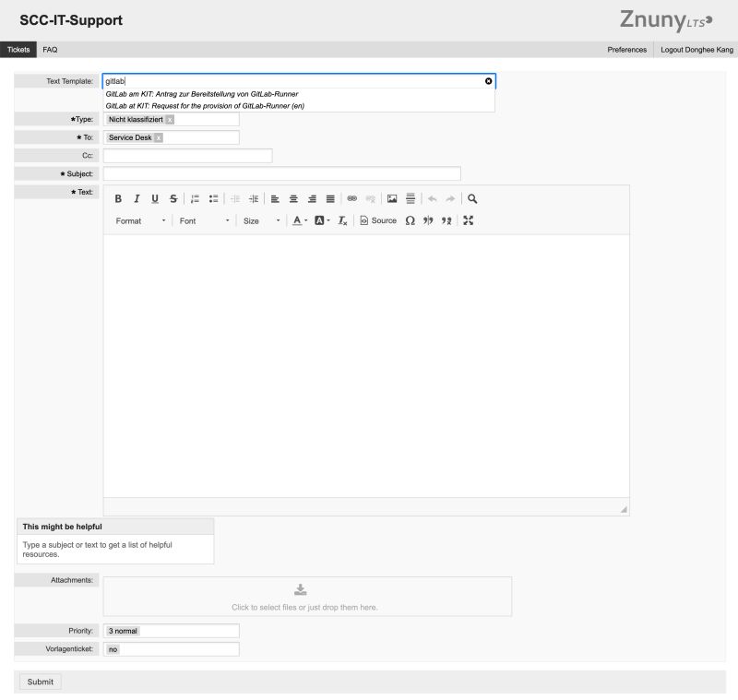This screenshot has height=700, width=738.
Task: Click inside the rich text body area
Action: click(366, 366)
